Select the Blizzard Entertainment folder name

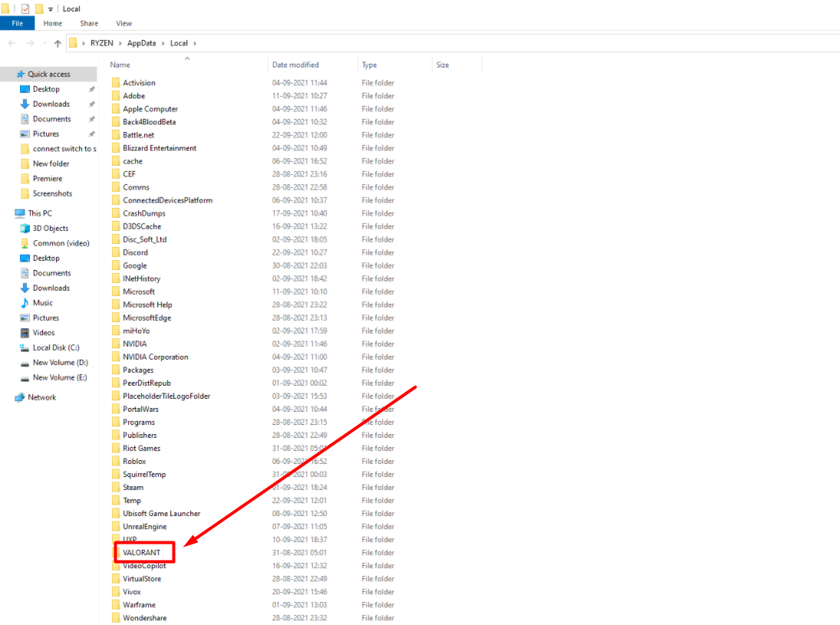pos(160,148)
